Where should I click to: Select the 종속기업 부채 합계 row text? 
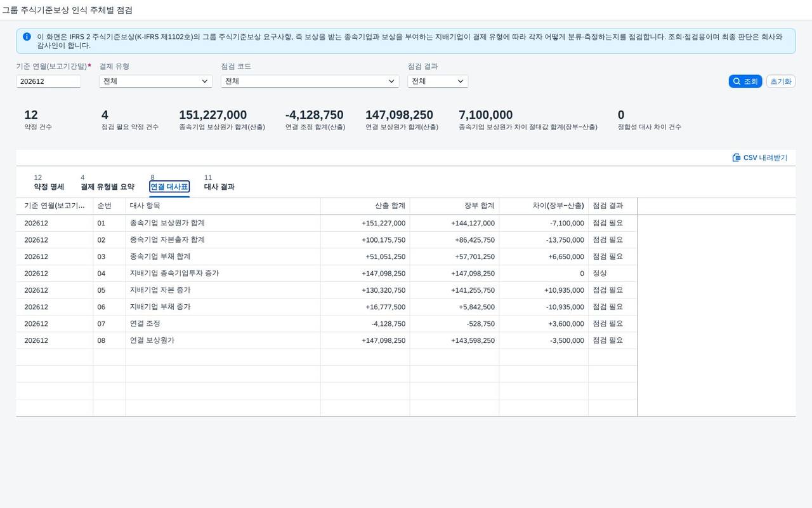point(160,257)
